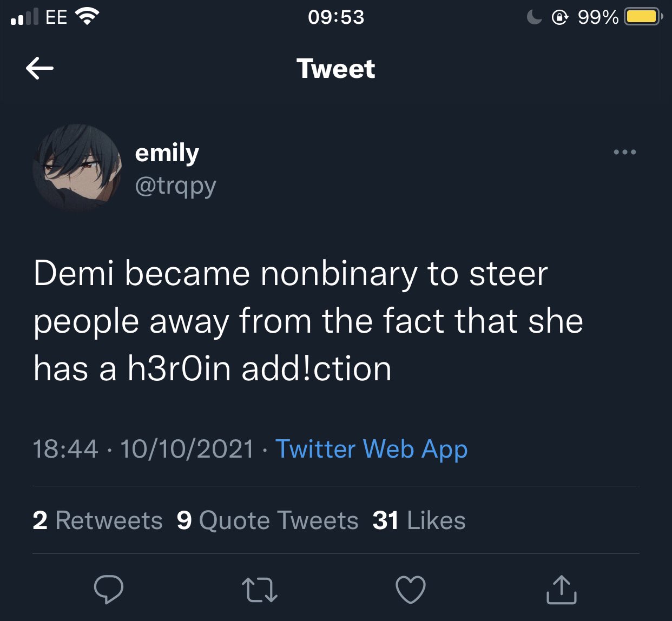Tap the @trqpy username handle

175,186
